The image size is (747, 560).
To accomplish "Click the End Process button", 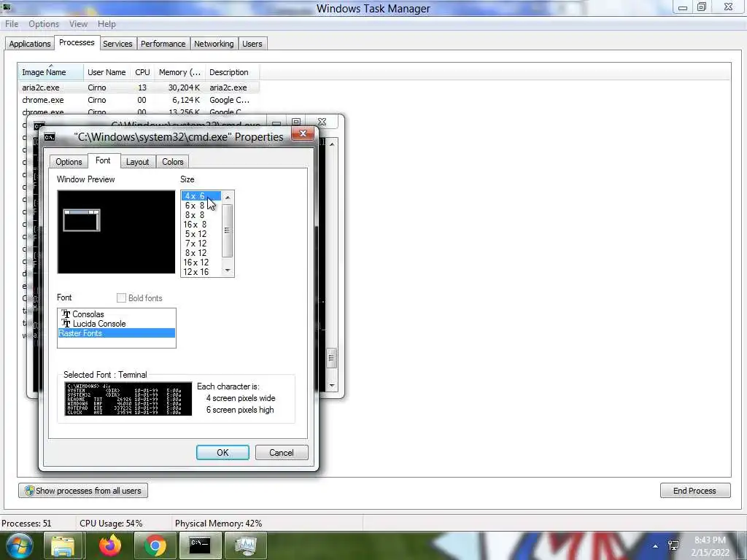I will click(x=695, y=491).
